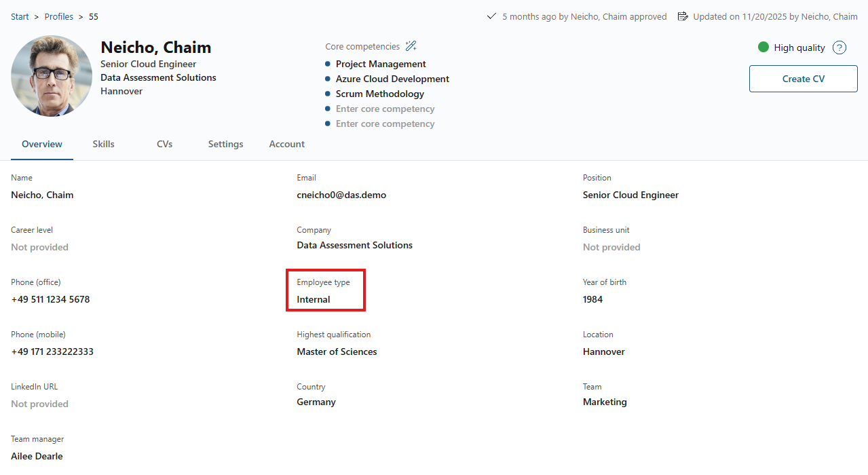Click Senior Cloud Engineer under the header name
The width and height of the screenshot is (868, 475).
148,64
